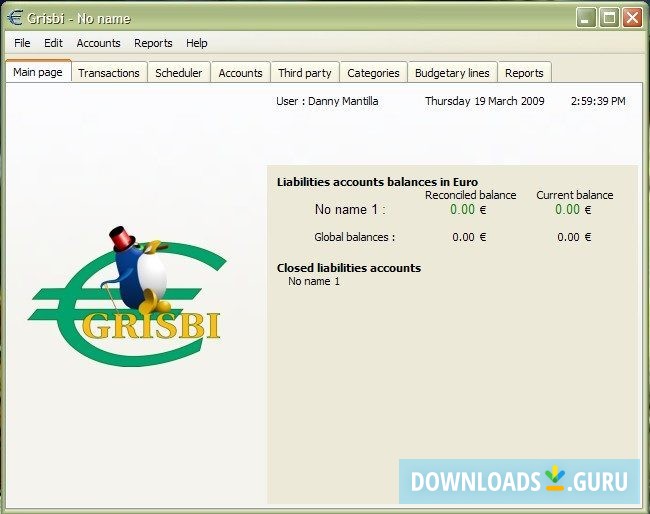Click the date 'Thursday 19 March 2009'
Image resolution: width=650 pixels, height=514 pixels.
[x=485, y=101]
